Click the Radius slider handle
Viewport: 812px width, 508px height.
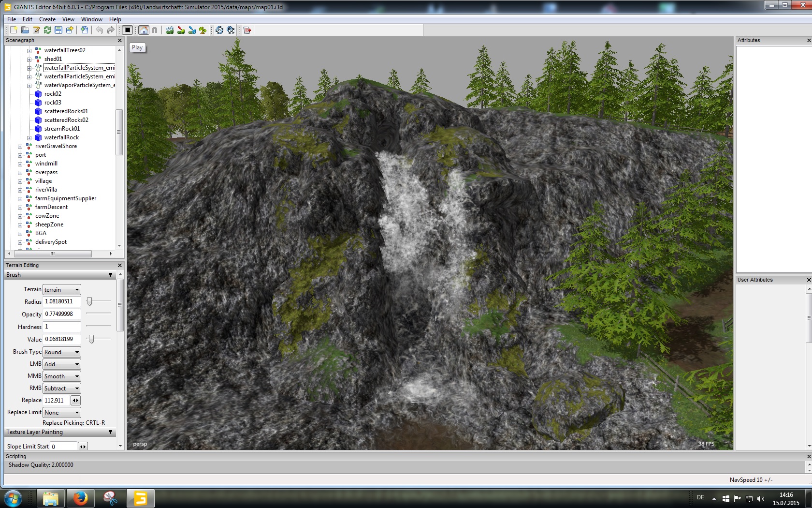click(x=89, y=301)
